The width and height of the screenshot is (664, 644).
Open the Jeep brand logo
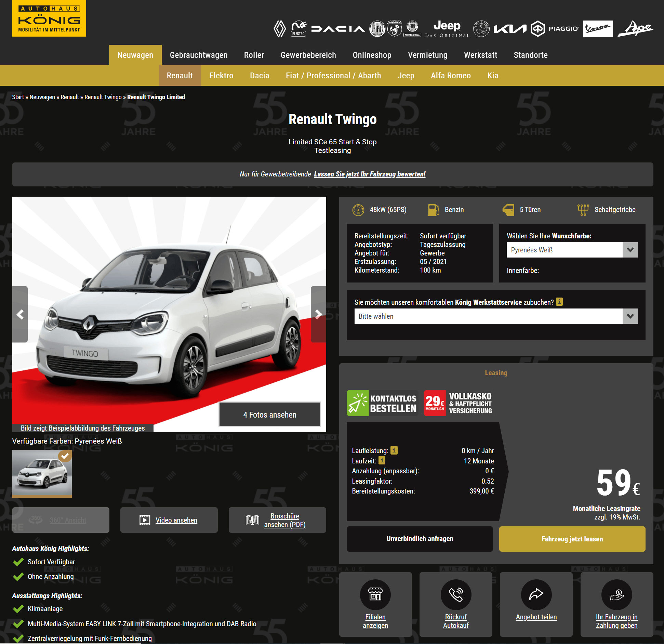(447, 29)
